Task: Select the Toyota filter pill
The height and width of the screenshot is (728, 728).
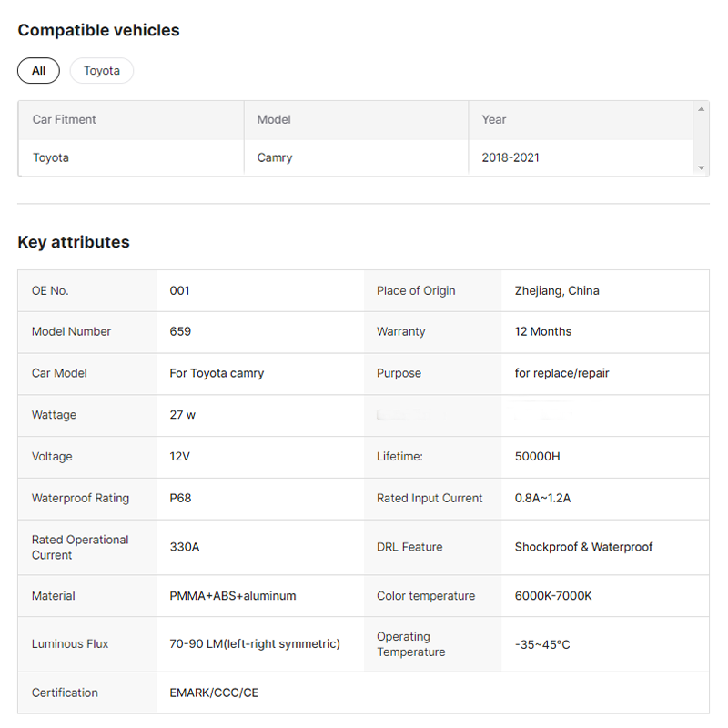Action: 102,71
